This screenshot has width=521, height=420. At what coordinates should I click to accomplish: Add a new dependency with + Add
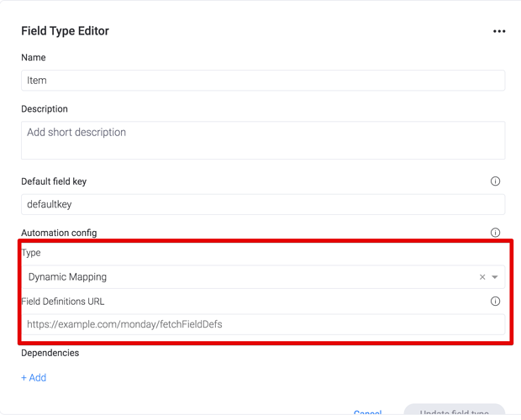(34, 378)
